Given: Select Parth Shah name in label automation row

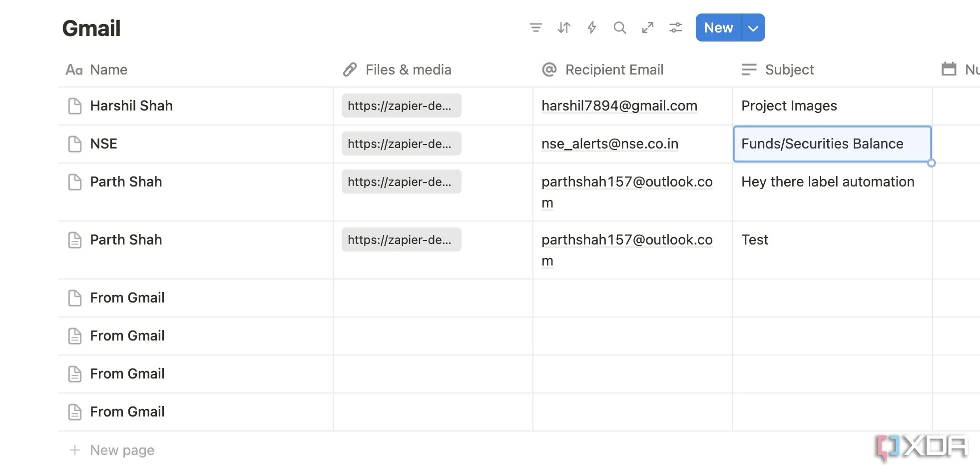Looking at the screenshot, I should coord(196,192).
